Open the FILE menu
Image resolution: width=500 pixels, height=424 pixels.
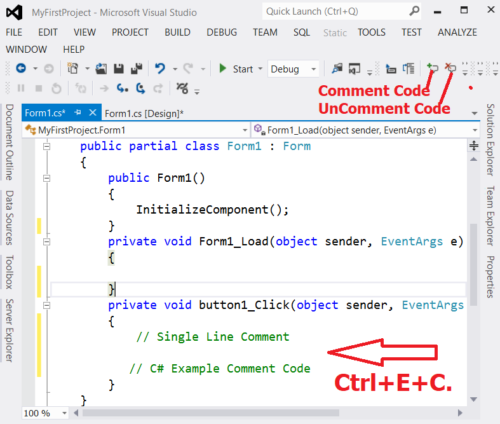click(14, 32)
